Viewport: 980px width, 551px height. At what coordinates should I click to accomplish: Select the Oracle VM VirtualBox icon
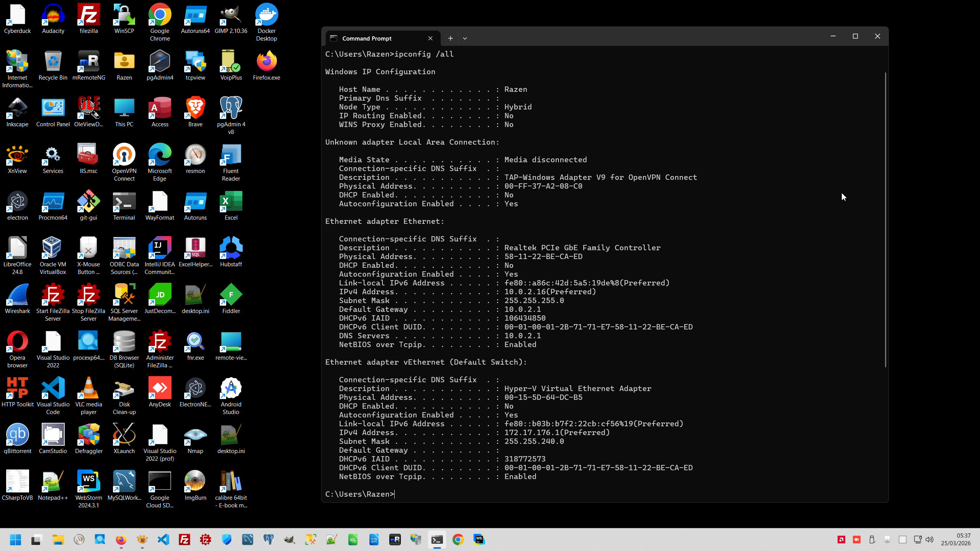53,248
